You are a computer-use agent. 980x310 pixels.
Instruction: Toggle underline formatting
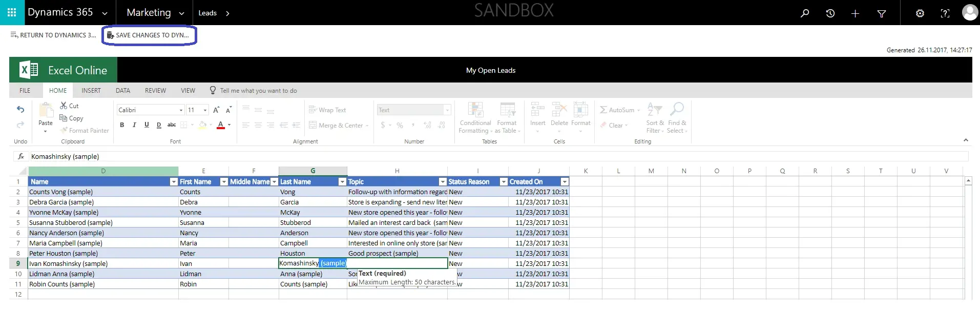point(147,125)
